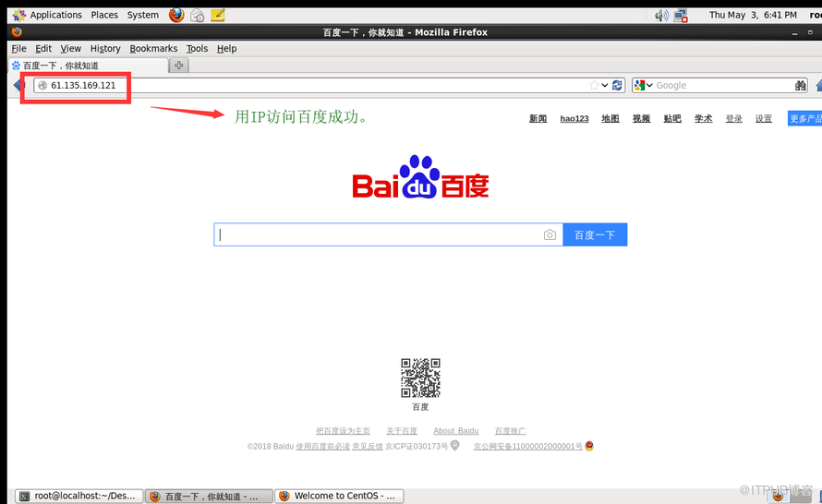Go to the Firefox home page icon

(x=819, y=85)
